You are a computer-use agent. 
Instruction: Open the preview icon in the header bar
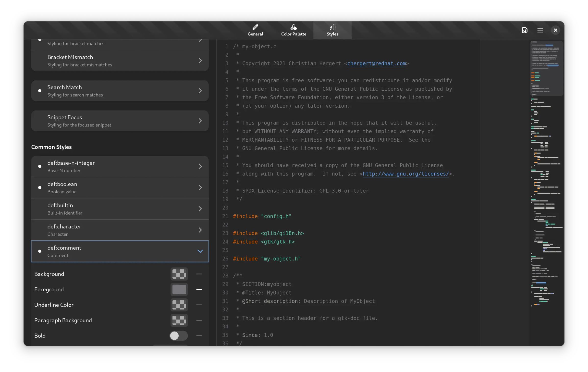point(524,30)
